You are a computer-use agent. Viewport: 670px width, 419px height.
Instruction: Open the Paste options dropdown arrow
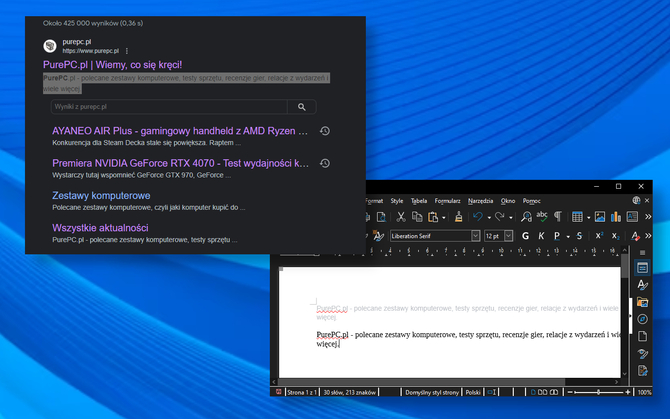(444, 217)
